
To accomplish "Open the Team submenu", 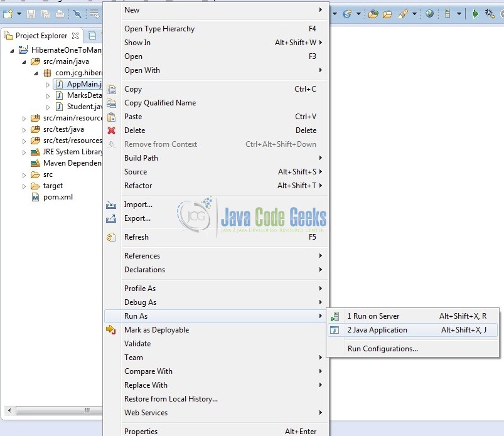I will click(217, 358).
